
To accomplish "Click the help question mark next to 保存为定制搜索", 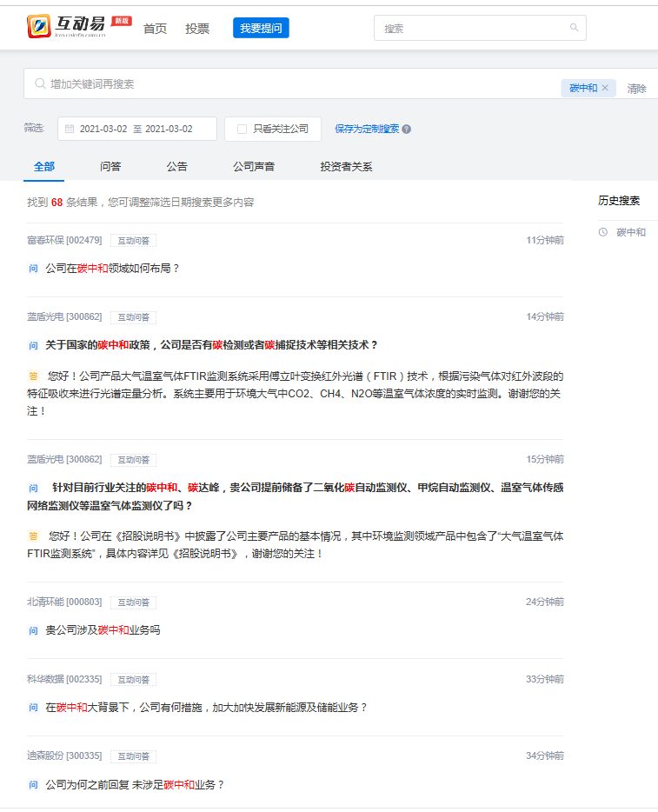I will (407, 129).
